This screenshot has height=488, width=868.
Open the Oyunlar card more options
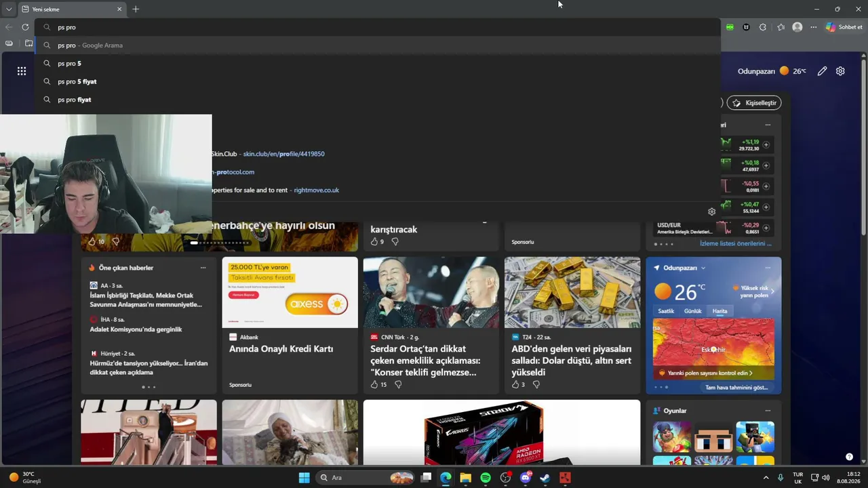pos(768,411)
